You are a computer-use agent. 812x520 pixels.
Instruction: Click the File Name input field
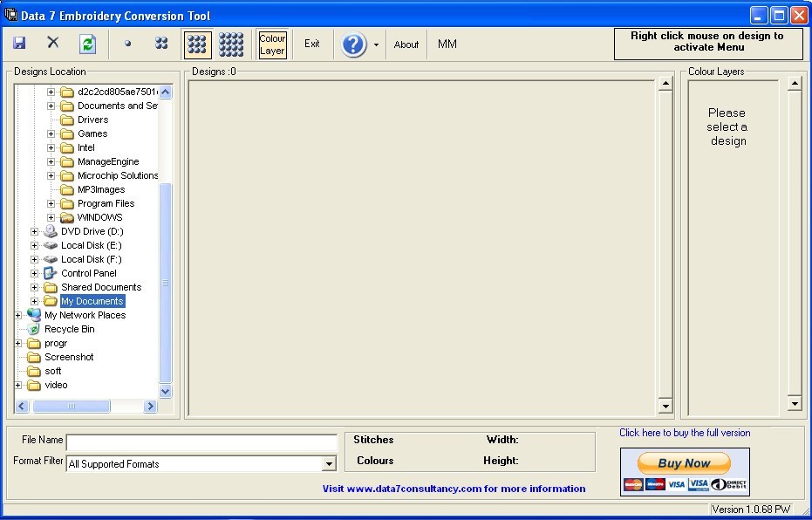[x=202, y=442]
